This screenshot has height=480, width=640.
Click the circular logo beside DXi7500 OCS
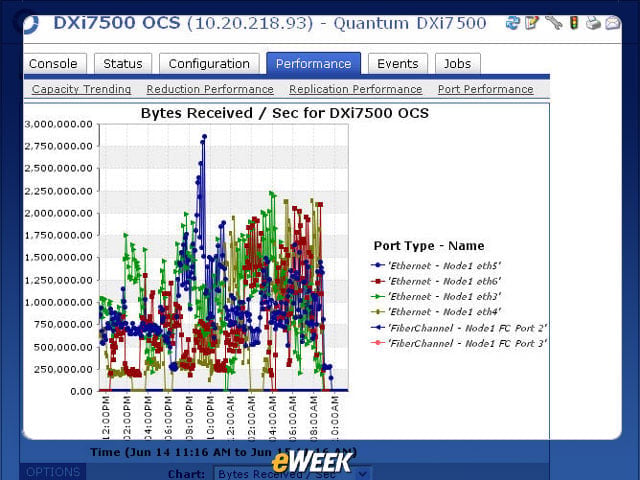click(x=30, y=24)
